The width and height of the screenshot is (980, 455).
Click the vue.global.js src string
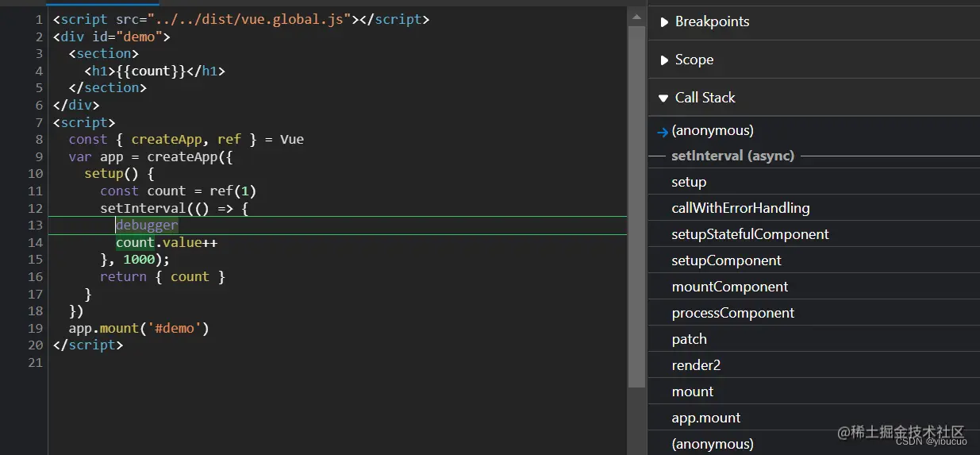pyautogui.click(x=249, y=19)
